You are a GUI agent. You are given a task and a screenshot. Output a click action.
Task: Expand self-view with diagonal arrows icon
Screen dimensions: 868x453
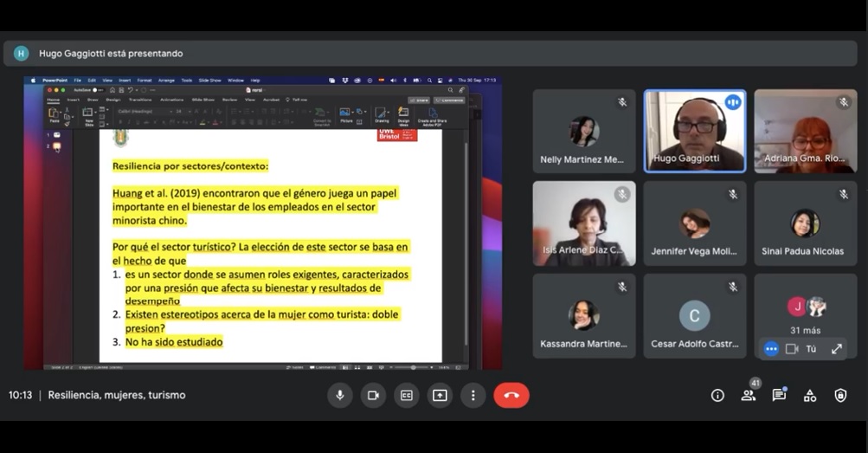837,349
